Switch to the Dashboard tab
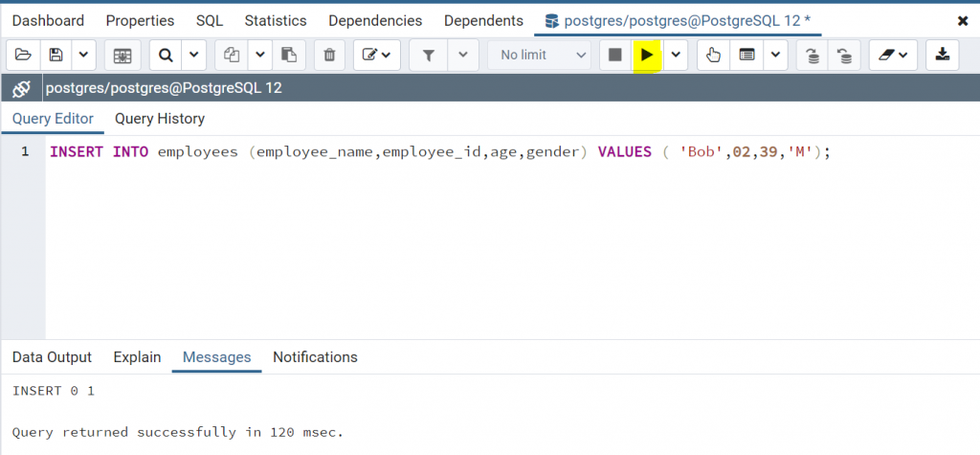Screen dimensions: 980x455 [48, 21]
